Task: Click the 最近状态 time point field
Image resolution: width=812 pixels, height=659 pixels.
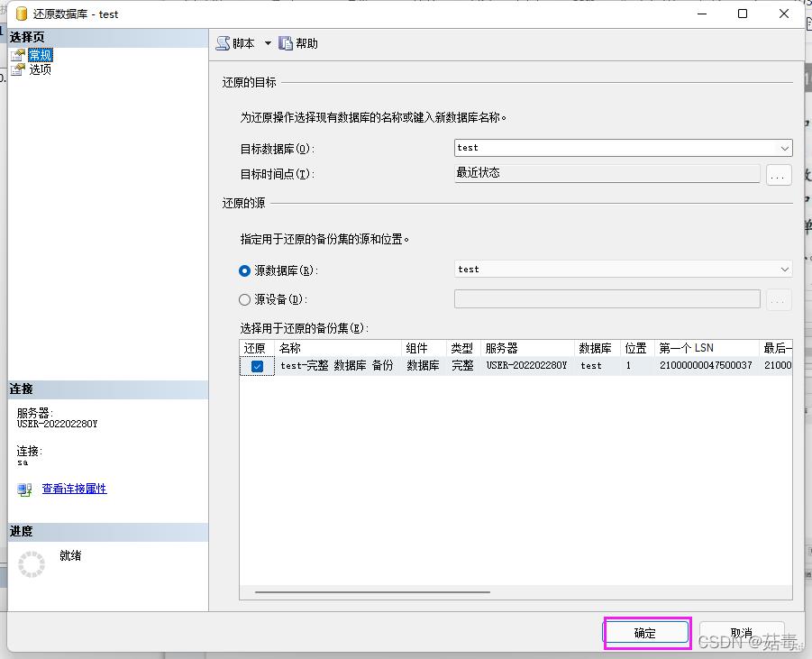Action: pyautogui.click(x=607, y=173)
